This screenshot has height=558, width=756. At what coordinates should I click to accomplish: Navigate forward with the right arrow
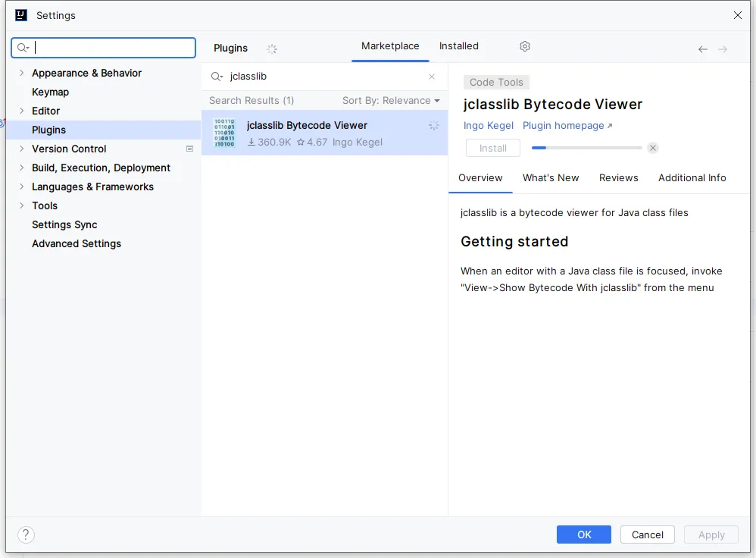tap(722, 49)
